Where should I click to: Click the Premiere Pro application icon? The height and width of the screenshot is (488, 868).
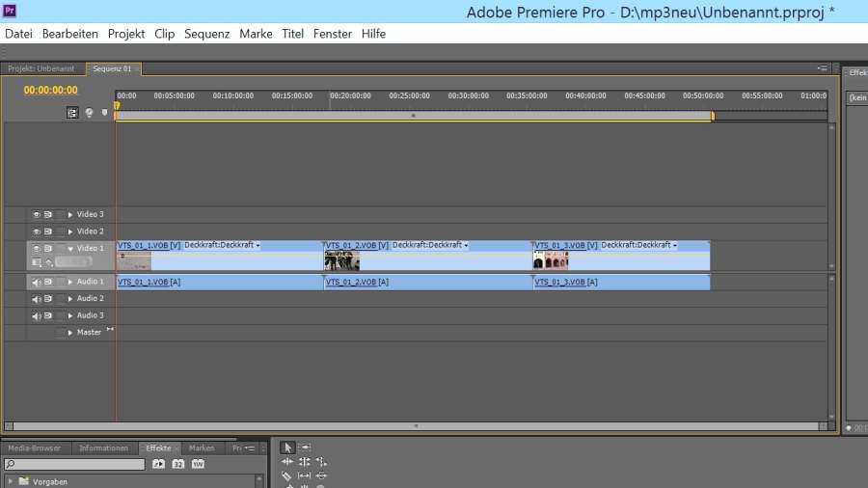click(x=10, y=11)
